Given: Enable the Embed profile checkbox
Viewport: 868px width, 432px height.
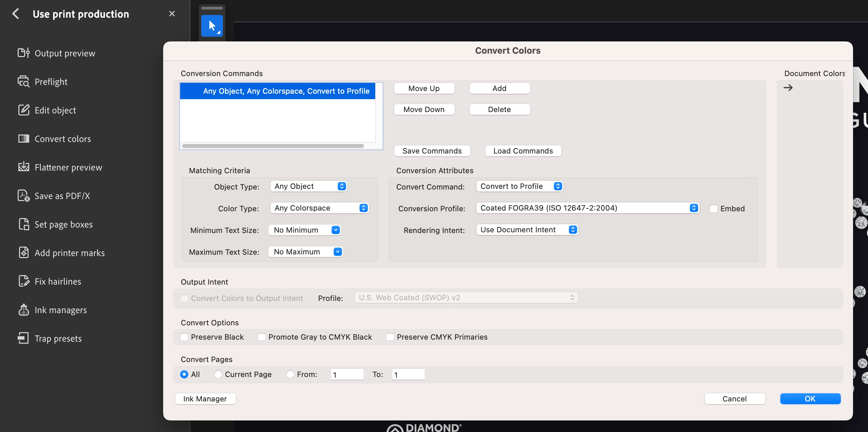Looking at the screenshot, I should [x=714, y=209].
